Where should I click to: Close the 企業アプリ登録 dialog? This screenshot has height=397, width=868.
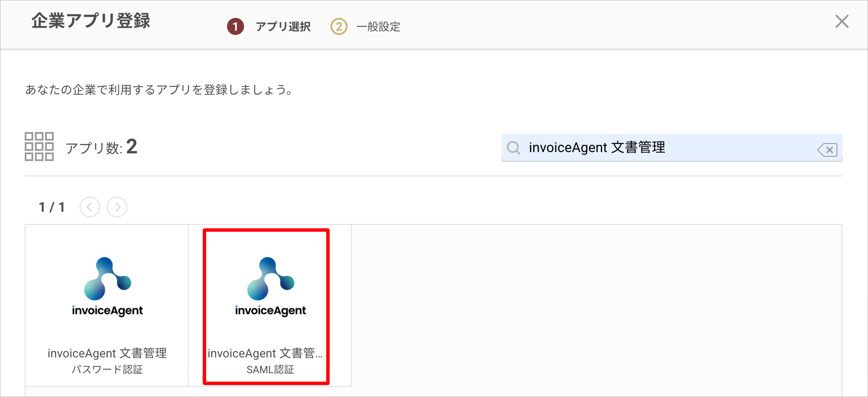tap(842, 21)
